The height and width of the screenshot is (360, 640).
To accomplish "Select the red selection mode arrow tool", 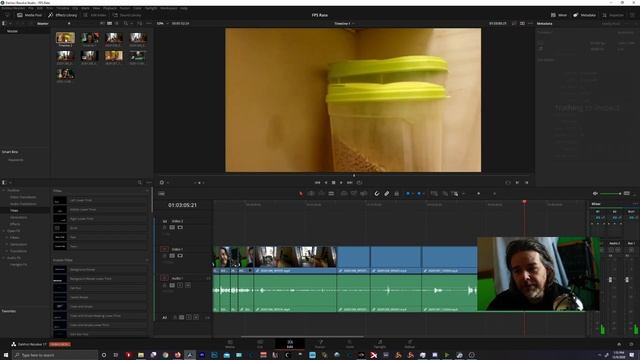I will [301, 193].
